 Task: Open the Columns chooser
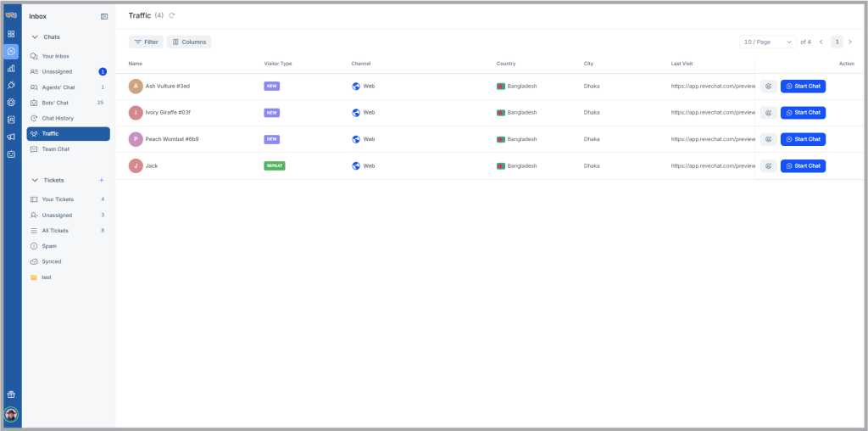[189, 42]
